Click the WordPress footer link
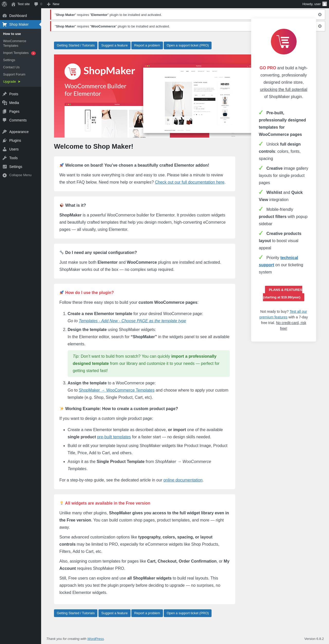This screenshot has width=329, height=644. [x=96, y=639]
